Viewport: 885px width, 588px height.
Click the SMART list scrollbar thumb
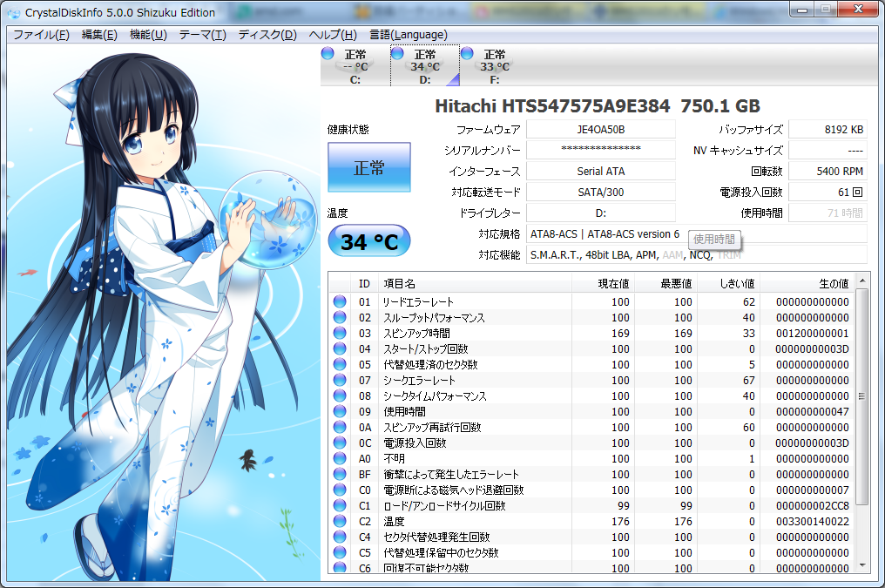861,396
